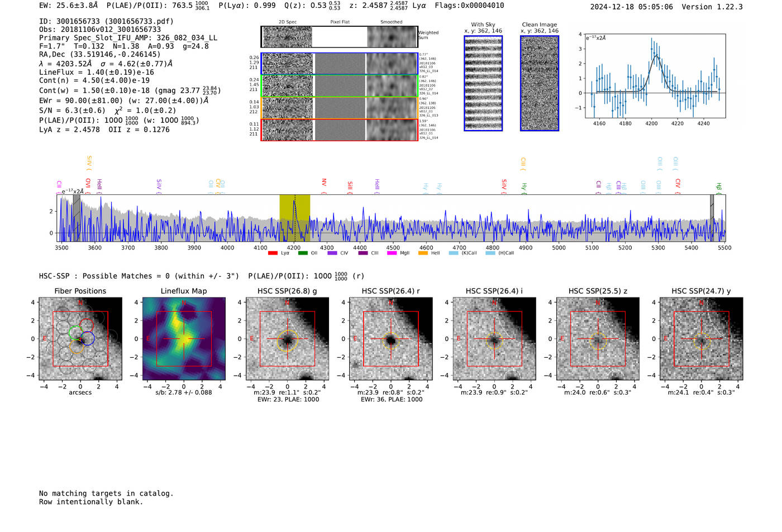
Task: Click the orange-bordered 2D spectrum row
Action: (x=340, y=108)
